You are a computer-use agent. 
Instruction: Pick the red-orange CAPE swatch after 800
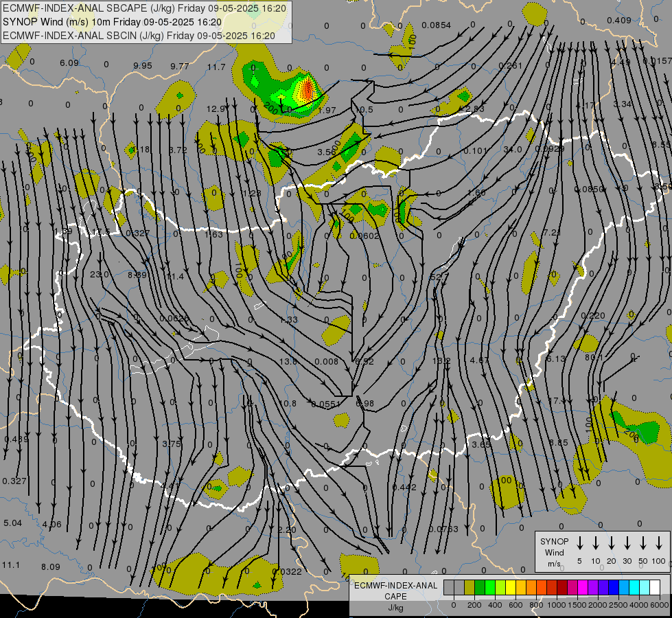pyautogui.click(x=542, y=587)
